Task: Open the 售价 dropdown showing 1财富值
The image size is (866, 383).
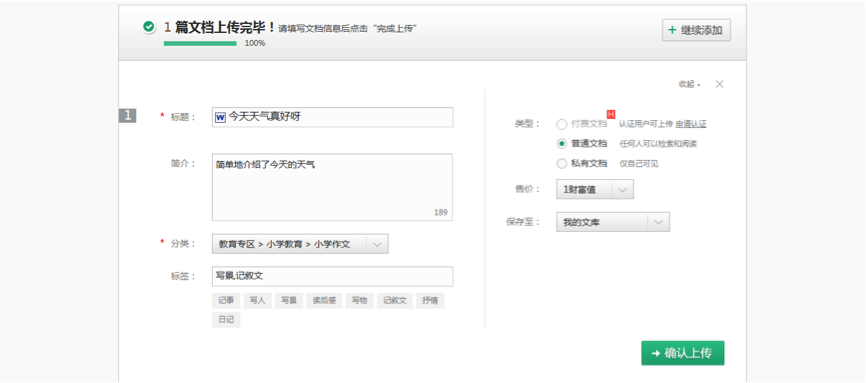Action: coord(595,190)
